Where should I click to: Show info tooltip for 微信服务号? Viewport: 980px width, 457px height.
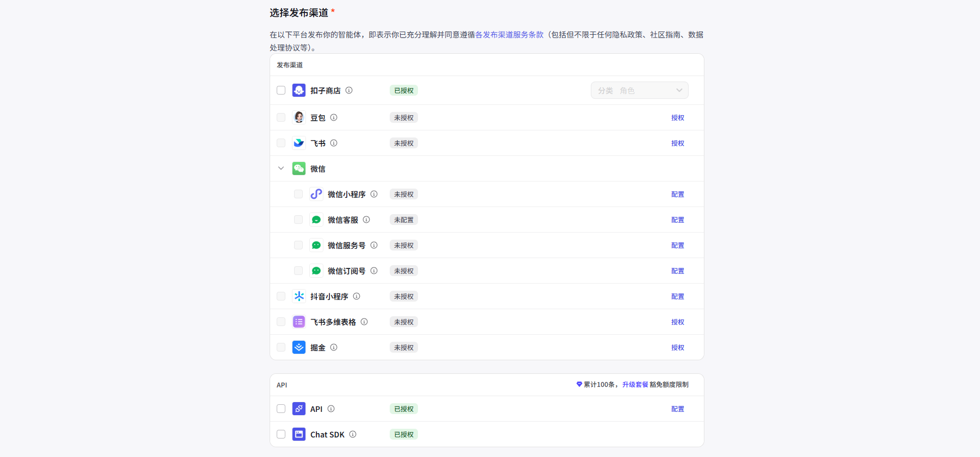click(x=374, y=245)
